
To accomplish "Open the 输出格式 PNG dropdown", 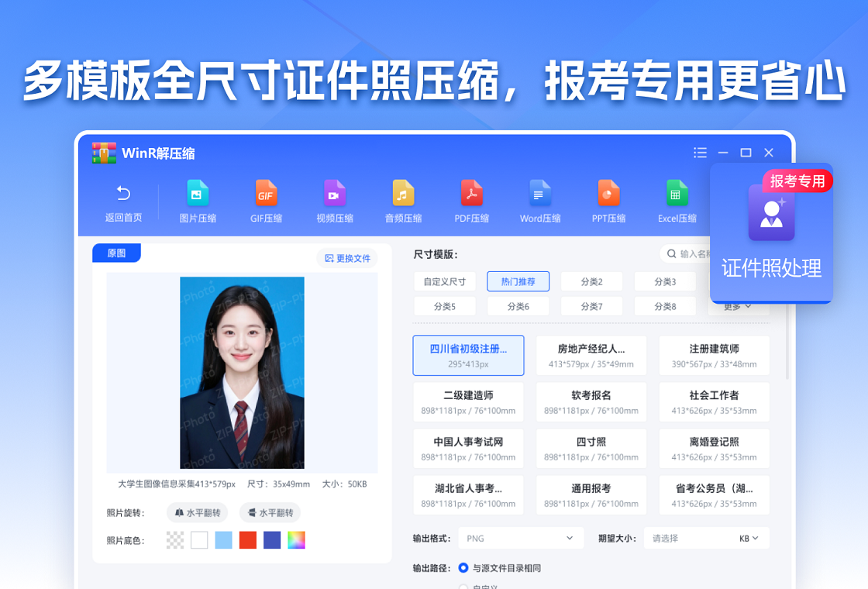I will (x=521, y=538).
